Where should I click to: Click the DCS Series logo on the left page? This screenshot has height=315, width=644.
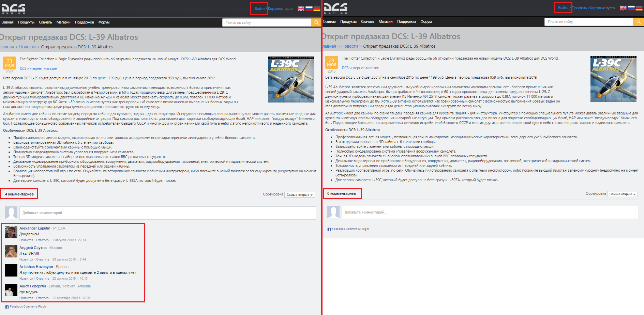click(13, 9)
